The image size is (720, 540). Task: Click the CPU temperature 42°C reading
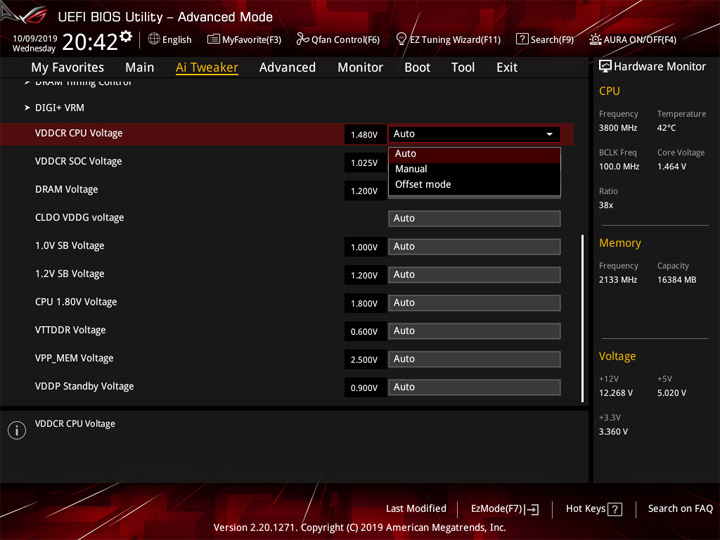coord(666,128)
